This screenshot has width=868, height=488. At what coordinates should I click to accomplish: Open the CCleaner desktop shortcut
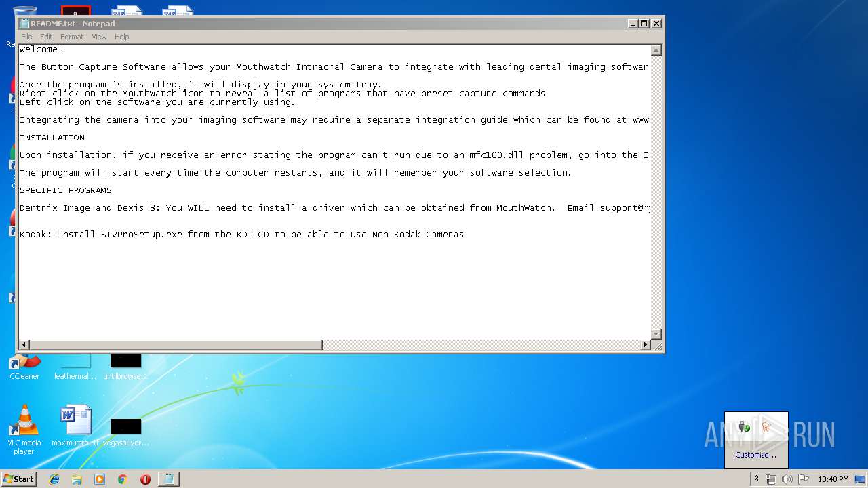[x=24, y=368]
